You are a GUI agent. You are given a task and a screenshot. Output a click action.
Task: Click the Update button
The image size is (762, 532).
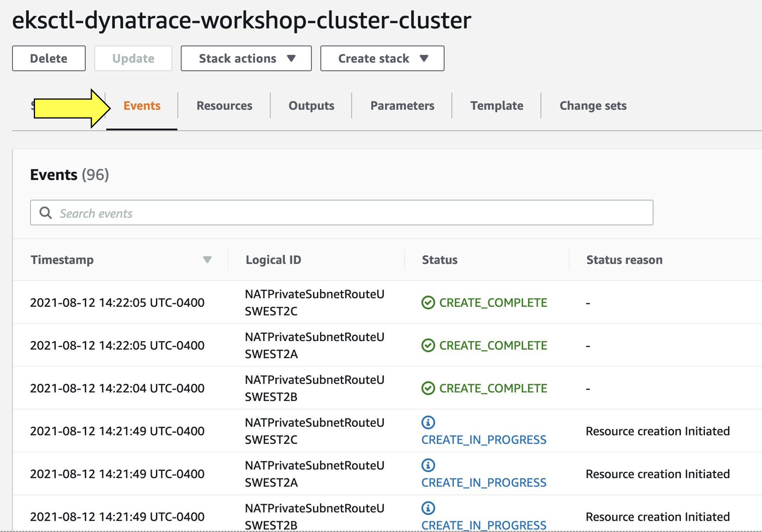coord(133,58)
